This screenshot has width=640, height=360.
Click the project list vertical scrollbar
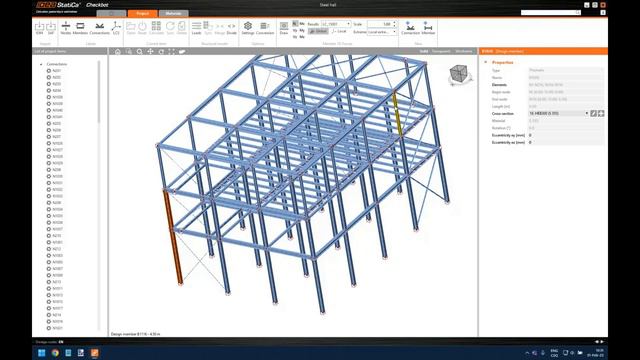[99, 91]
